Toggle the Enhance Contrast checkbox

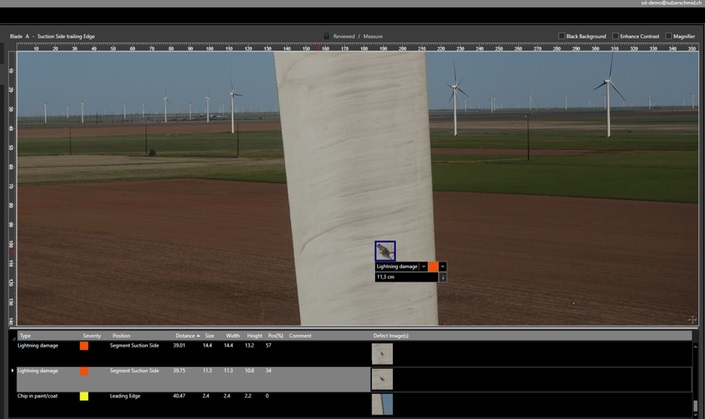616,36
